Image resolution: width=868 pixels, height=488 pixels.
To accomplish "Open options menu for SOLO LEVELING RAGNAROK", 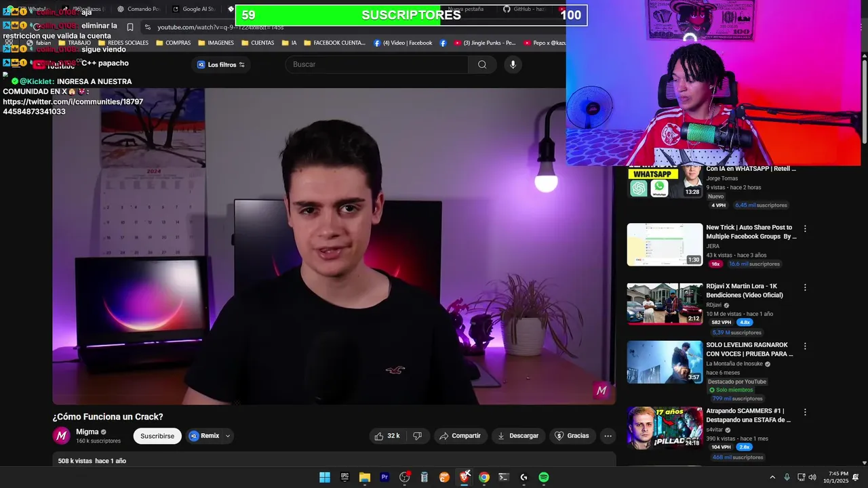I will [805, 346].
